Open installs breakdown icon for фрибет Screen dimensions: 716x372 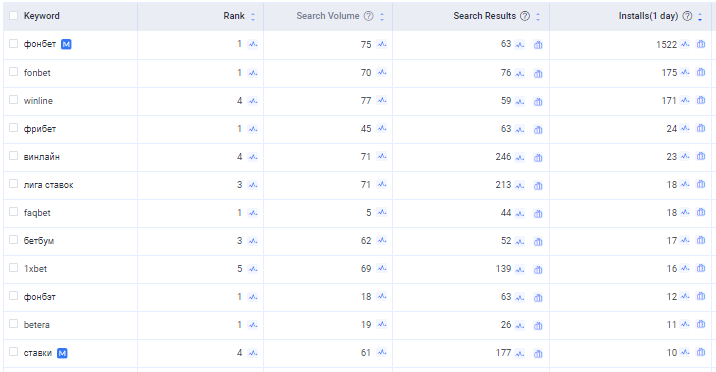click(x=701, y=129)
